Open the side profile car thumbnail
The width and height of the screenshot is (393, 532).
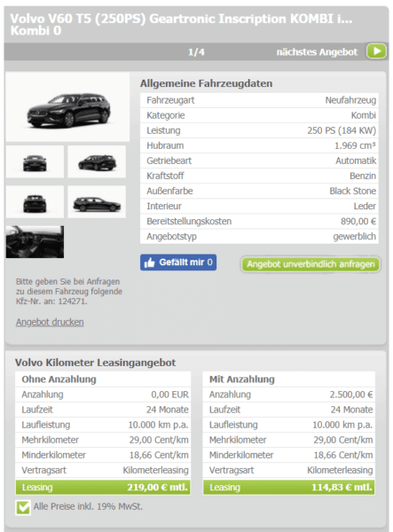tap(97, 202)
